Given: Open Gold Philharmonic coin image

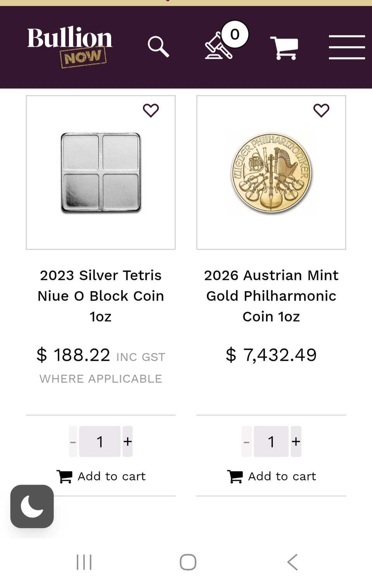Looking at the screenshot, I should click(271, 173).
